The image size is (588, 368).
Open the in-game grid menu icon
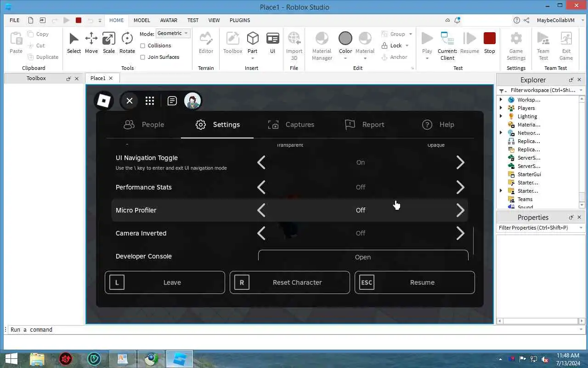click(150, 101)
